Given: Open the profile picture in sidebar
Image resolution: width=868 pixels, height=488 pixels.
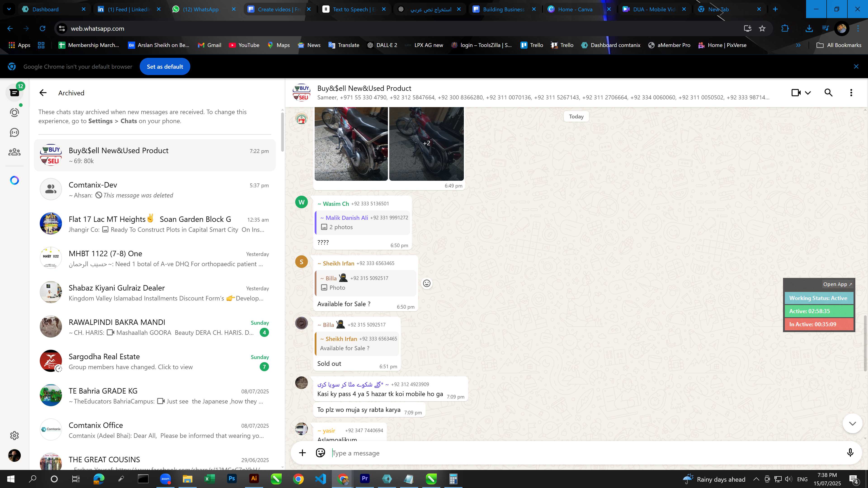Looking at the screenshot, I should [14, 455].
